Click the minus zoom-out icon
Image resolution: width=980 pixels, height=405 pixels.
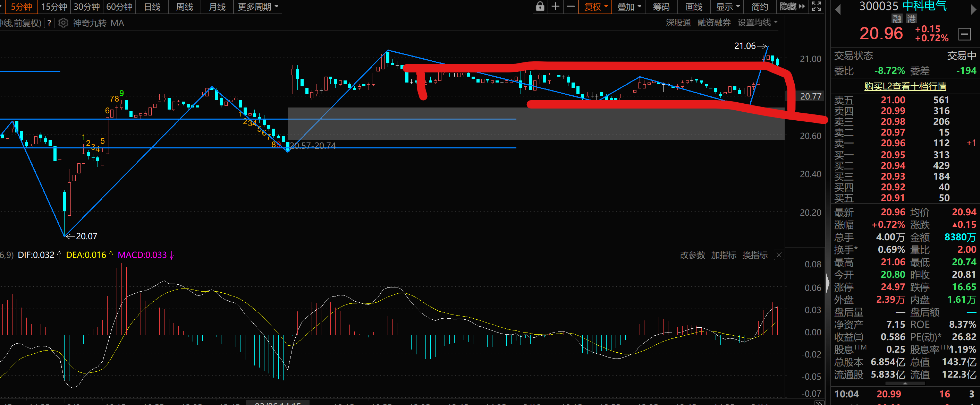[x=571, y=7]
